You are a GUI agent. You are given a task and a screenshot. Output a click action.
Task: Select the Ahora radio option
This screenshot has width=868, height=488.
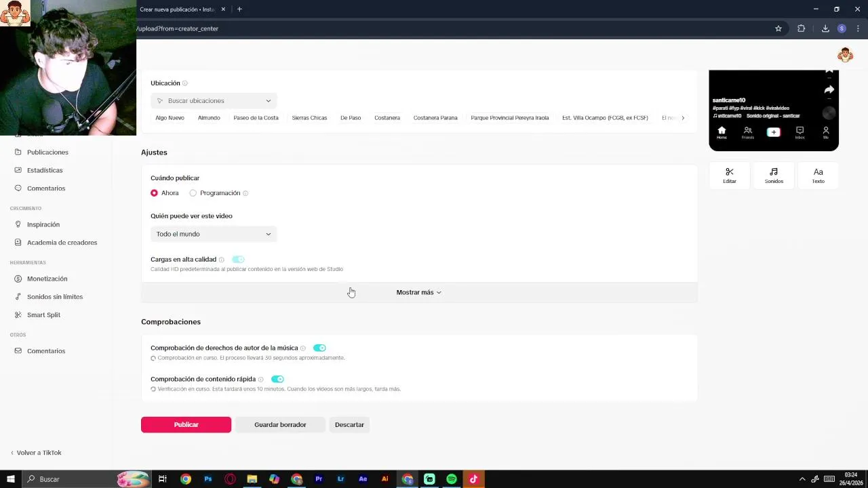(x=154, y=193)
